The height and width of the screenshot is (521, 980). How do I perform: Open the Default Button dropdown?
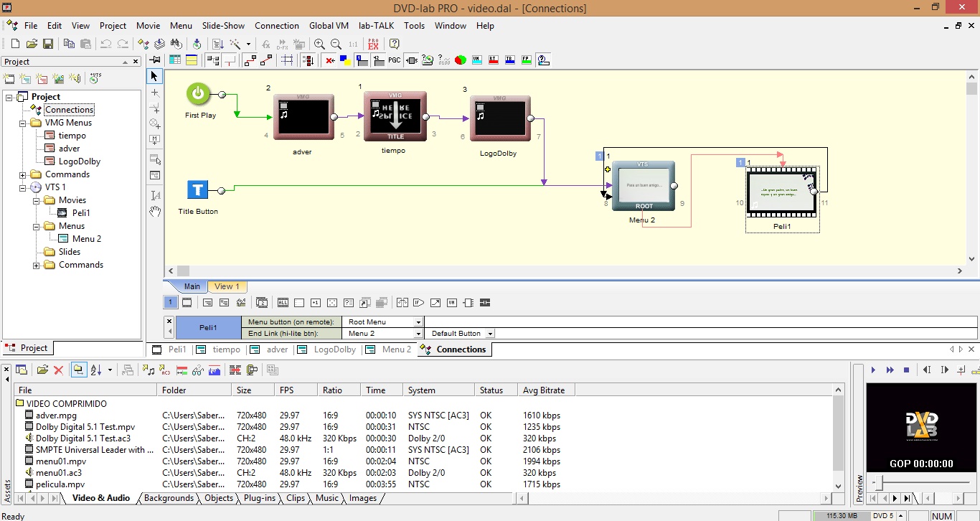pos(490,334)
